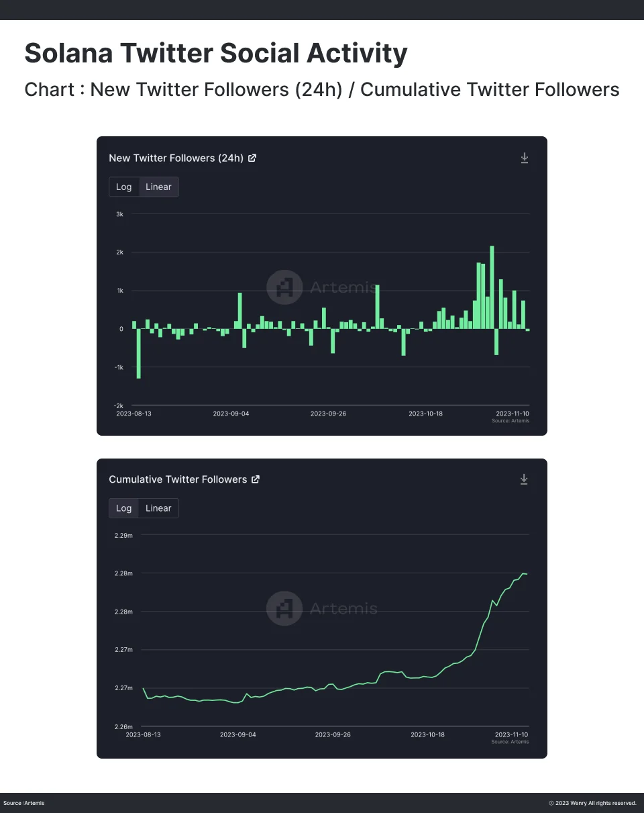This screenshot has height=813, width=644.
Task: Click Source: Artemis text in the footer bar
Action: (x=23, y=803)
